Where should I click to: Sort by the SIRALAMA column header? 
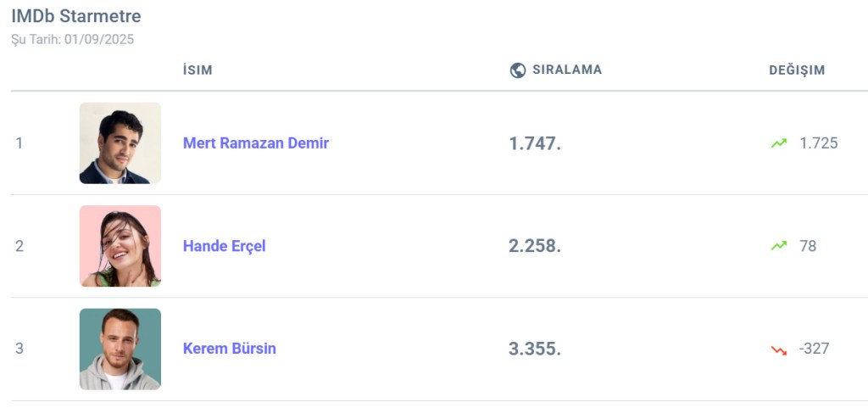[567, 70]
